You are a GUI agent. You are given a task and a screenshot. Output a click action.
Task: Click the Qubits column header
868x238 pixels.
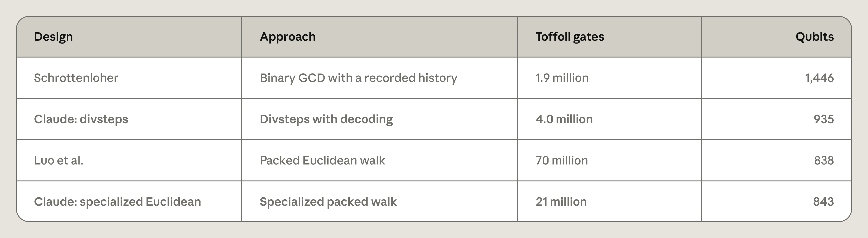814,36
